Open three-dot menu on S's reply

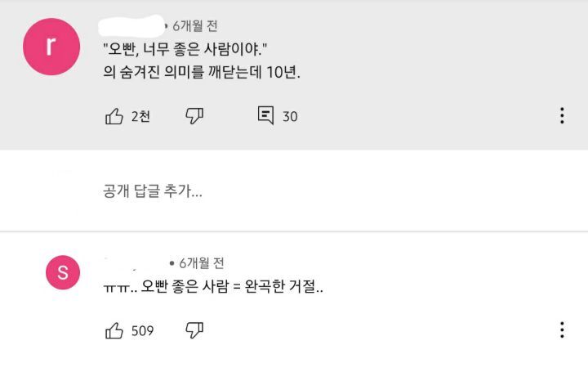tap(562, 330)
